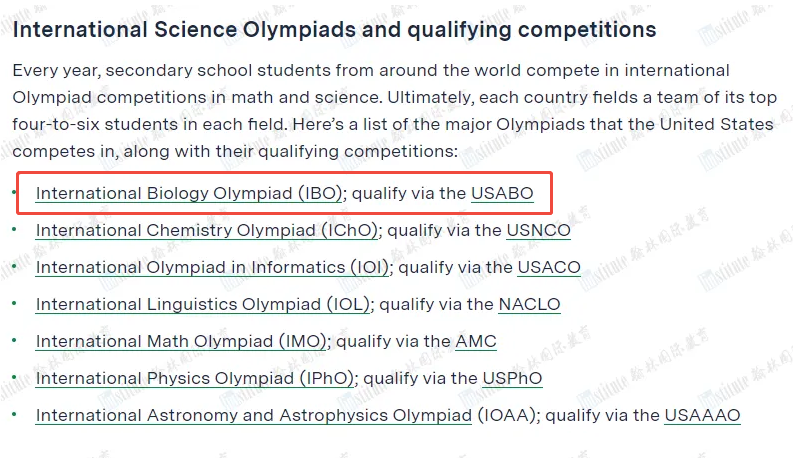Follow the AMC link
The width and height of the screenshot is (793, 458).
476,341
